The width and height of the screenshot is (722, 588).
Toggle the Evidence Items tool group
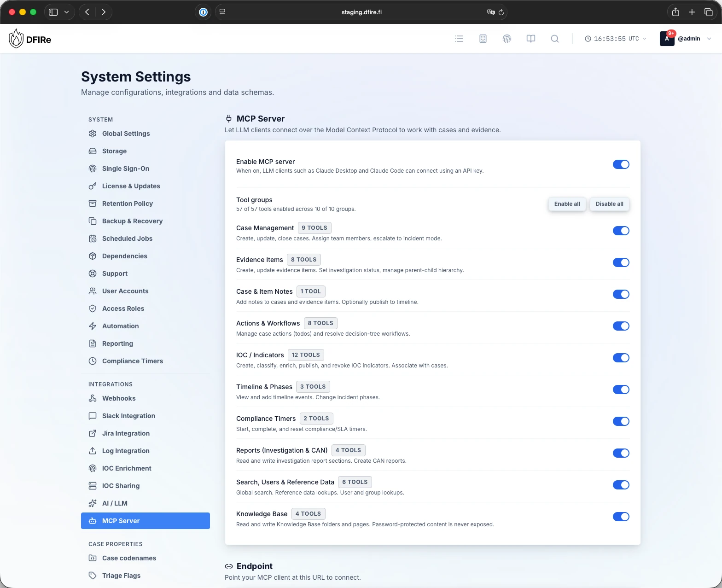click(x=621, y=262)
